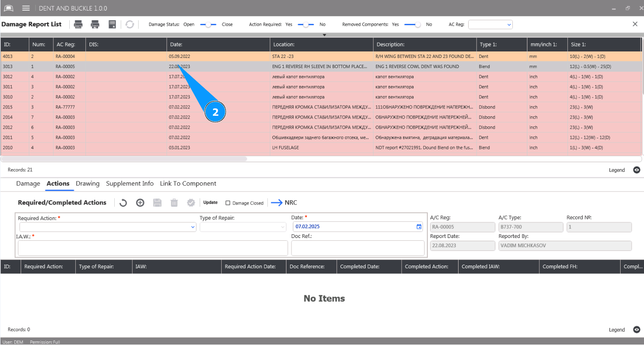
Task: Click the printer icon next to the spreadsheet export icon
Action: tap(95, 24)
